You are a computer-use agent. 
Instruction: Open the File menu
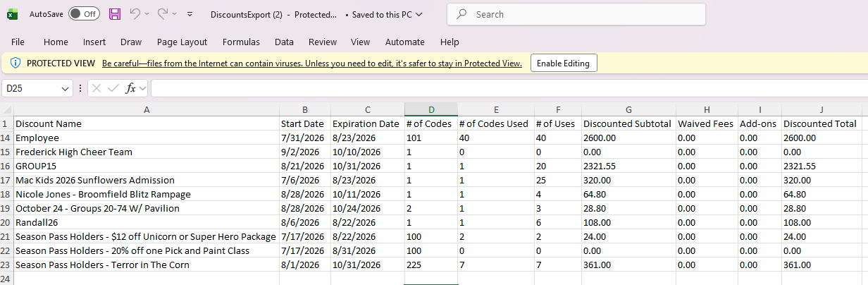coord(18,42)
